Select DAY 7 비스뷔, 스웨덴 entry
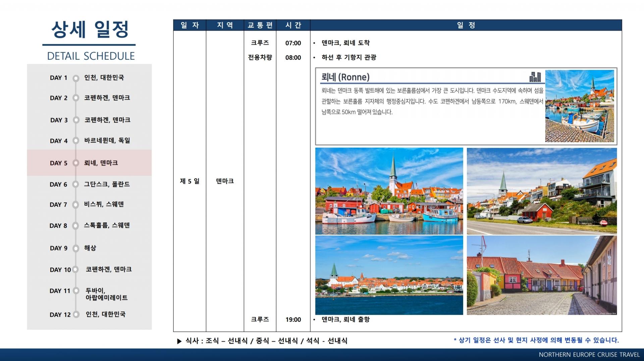Screen dimensions: 644x361 coord(87,204)
